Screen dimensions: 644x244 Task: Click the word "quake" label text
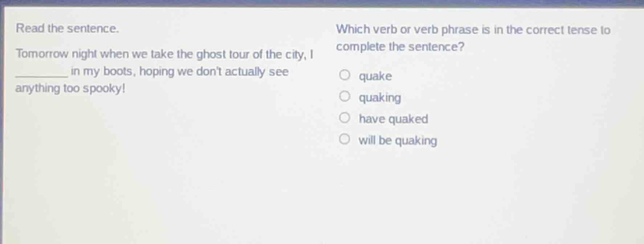[x=375, y=76]
